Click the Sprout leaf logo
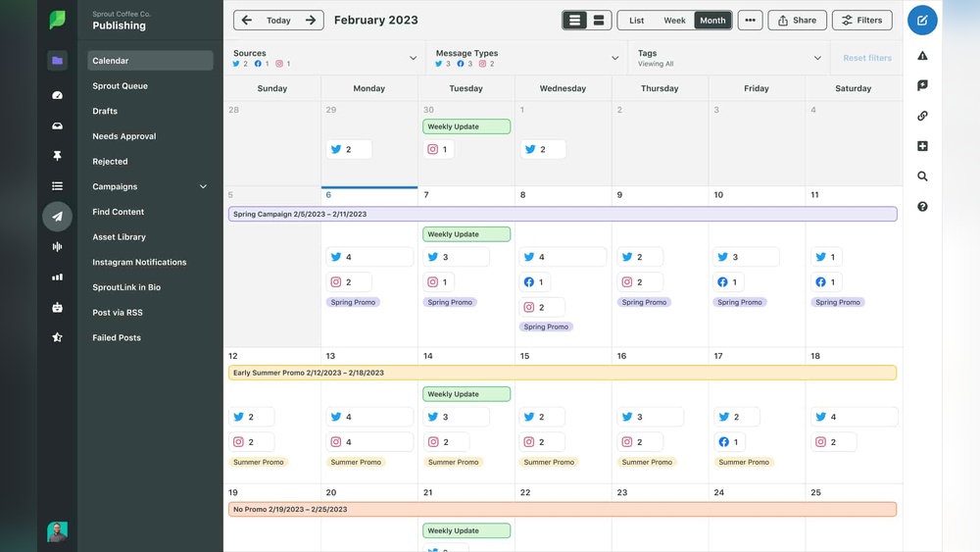This screenshot has height=552, width=980. [x=57, y=20]
